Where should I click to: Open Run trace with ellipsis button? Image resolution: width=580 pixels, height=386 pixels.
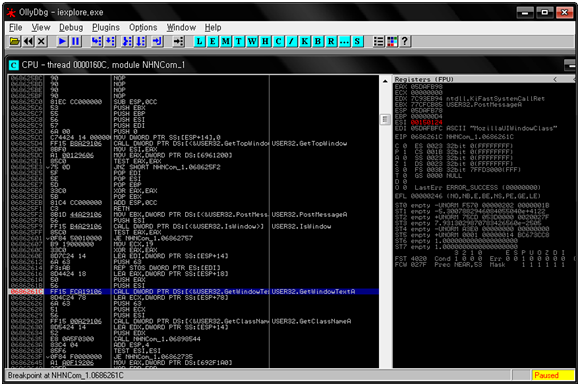pos(344,41)
